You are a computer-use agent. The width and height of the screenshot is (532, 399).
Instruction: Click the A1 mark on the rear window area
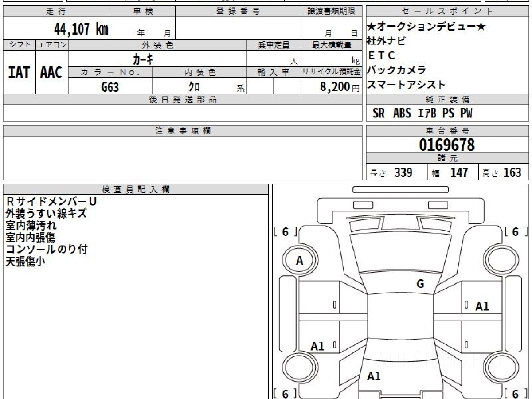pos(374,376)
